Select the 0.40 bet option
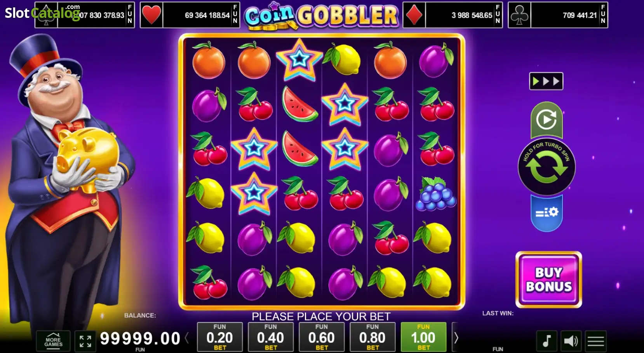The image size is (644, 353). [271, 337]
